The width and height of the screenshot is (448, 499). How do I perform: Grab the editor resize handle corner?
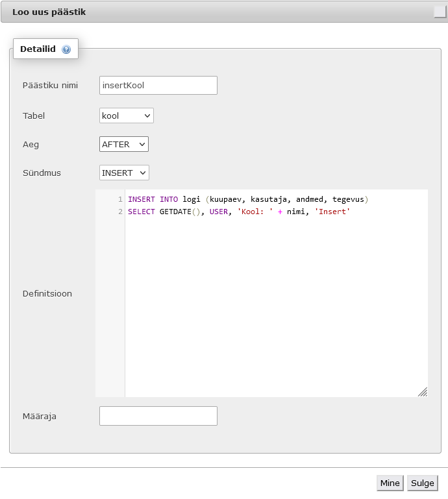[423, 392]
